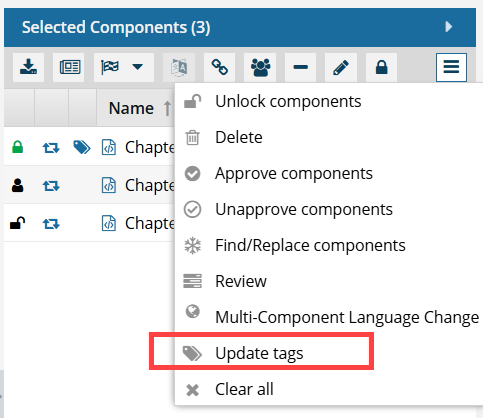Toggle the hamburger more-actions menu button
The height and width of the screenshot is (418, 483).
(x=451, y=67)
